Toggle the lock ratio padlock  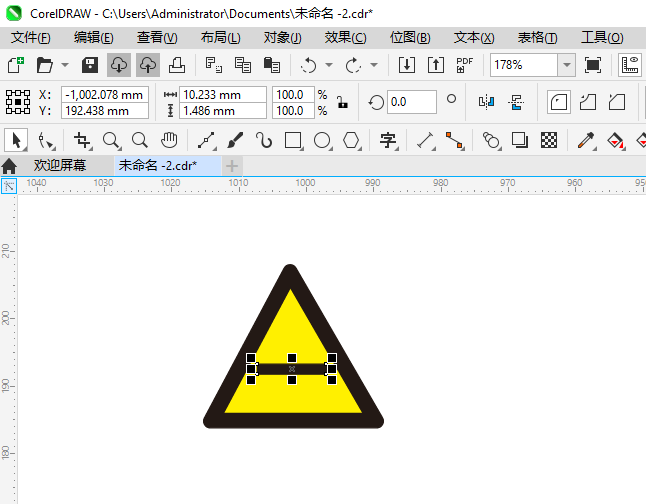pyautogui.click(x=342, y=102)
